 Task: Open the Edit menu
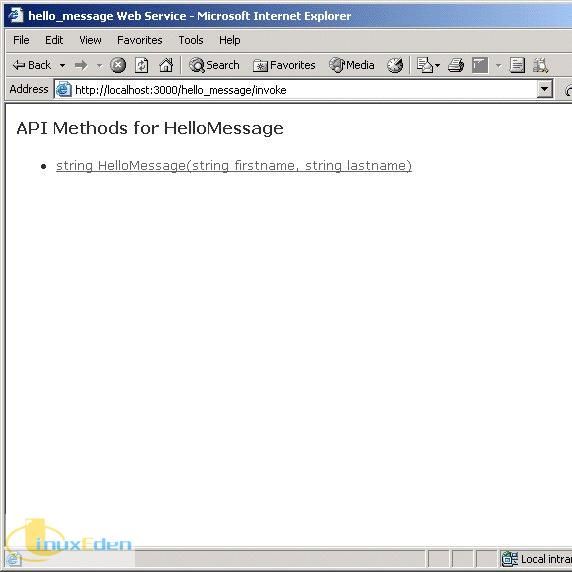(x=54, y=40)
